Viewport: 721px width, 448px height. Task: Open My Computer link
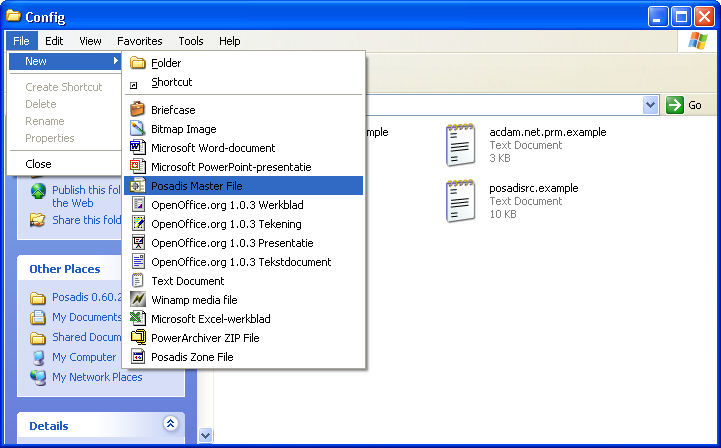pos(84,357)
